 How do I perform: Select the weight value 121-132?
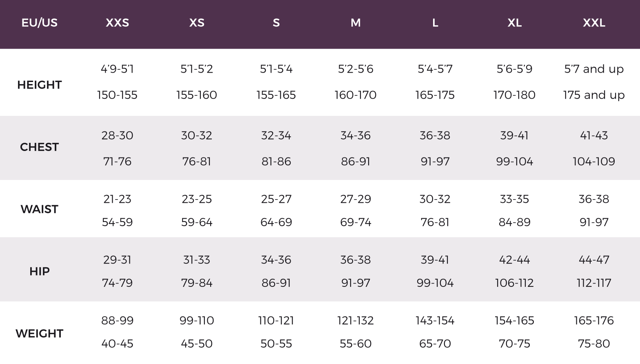pos(356,321)
